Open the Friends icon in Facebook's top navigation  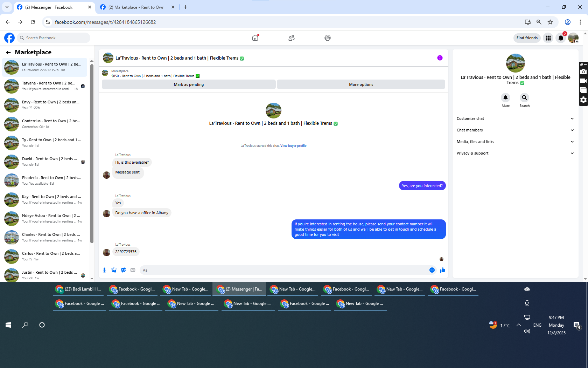coord(292,38)
